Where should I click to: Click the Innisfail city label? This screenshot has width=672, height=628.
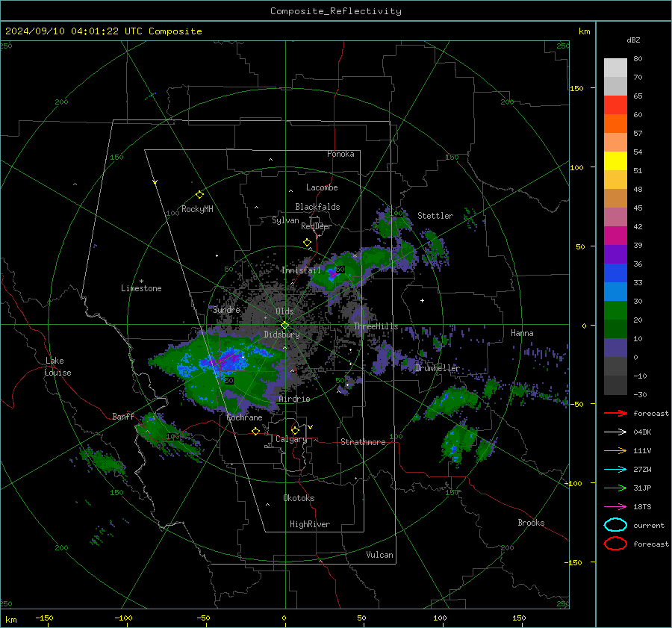click(301, 270)
